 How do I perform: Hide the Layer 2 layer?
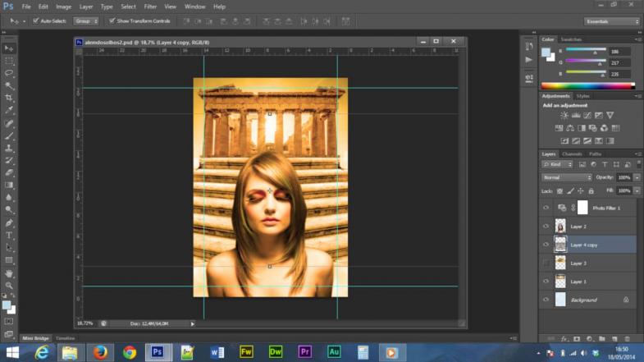tap(546, 226)
